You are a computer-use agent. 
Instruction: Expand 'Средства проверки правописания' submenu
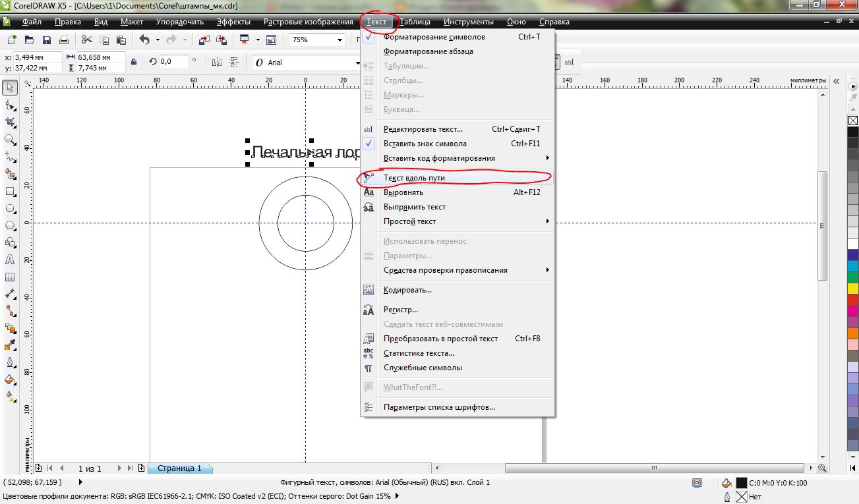[547, 270]
